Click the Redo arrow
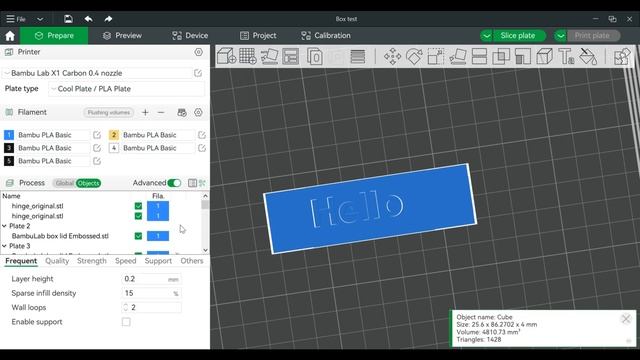Viewport: 640px width, 360px height. [x=108, y=19]
